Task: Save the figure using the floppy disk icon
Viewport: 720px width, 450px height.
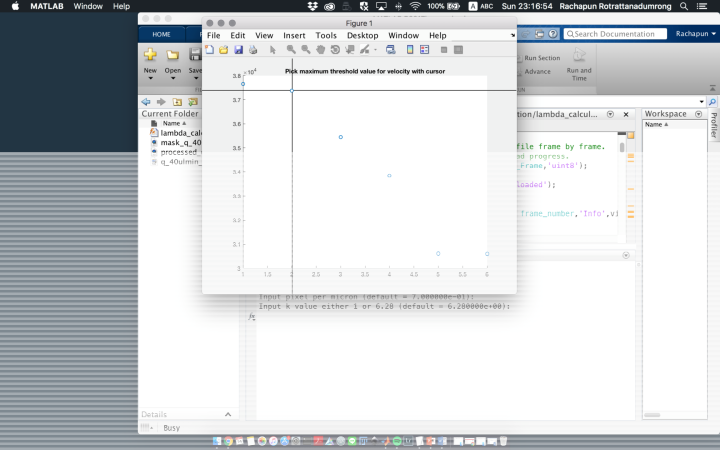Action: [x=237, y=49]
